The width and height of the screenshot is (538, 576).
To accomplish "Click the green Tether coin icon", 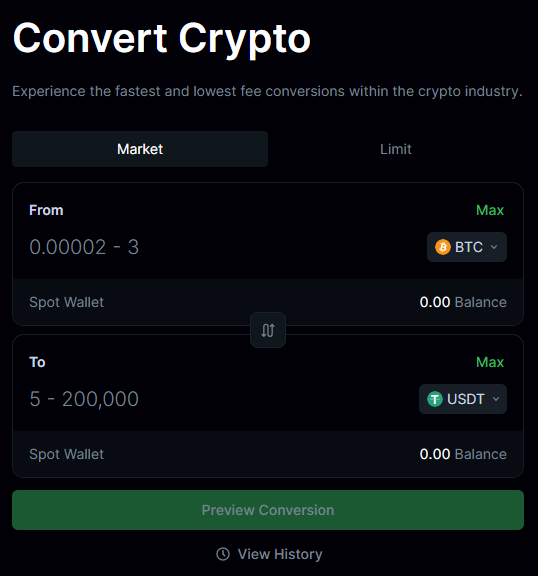I will 435,399.
